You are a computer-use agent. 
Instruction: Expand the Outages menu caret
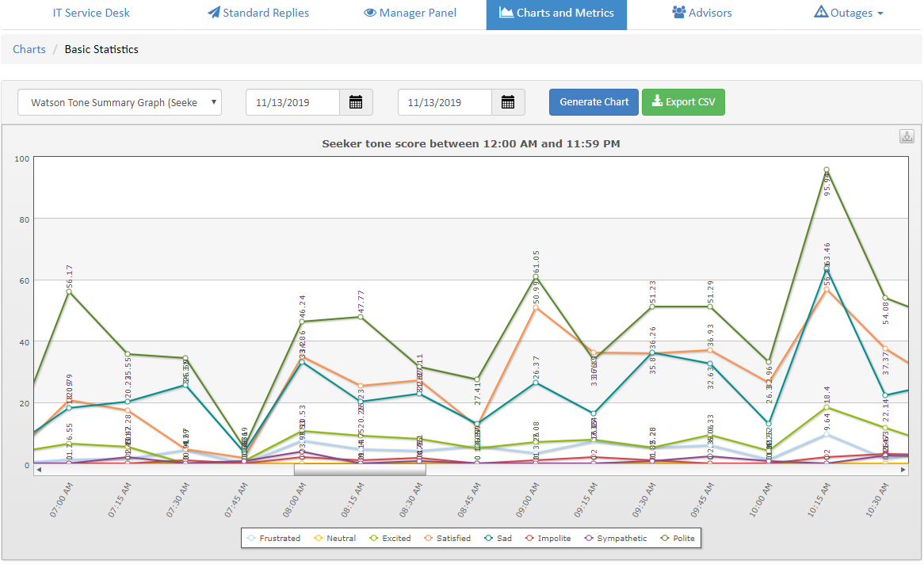coord(880,13)
